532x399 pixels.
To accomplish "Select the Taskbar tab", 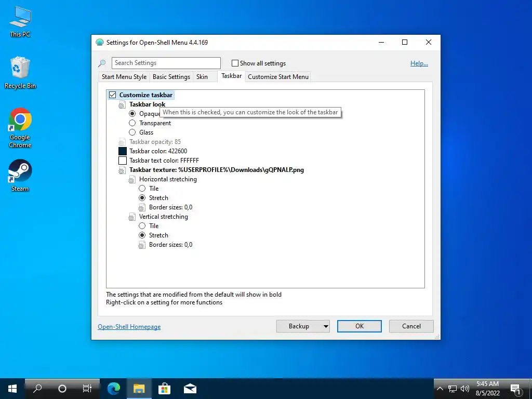I will click(231, 76).
